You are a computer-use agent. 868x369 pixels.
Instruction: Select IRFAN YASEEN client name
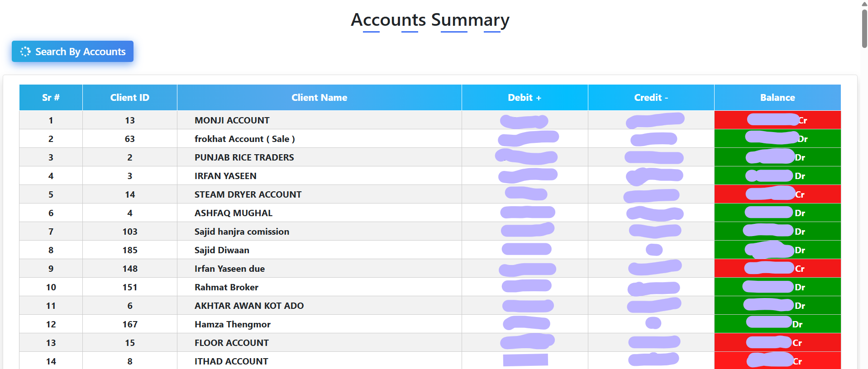(x=225, y=176)
